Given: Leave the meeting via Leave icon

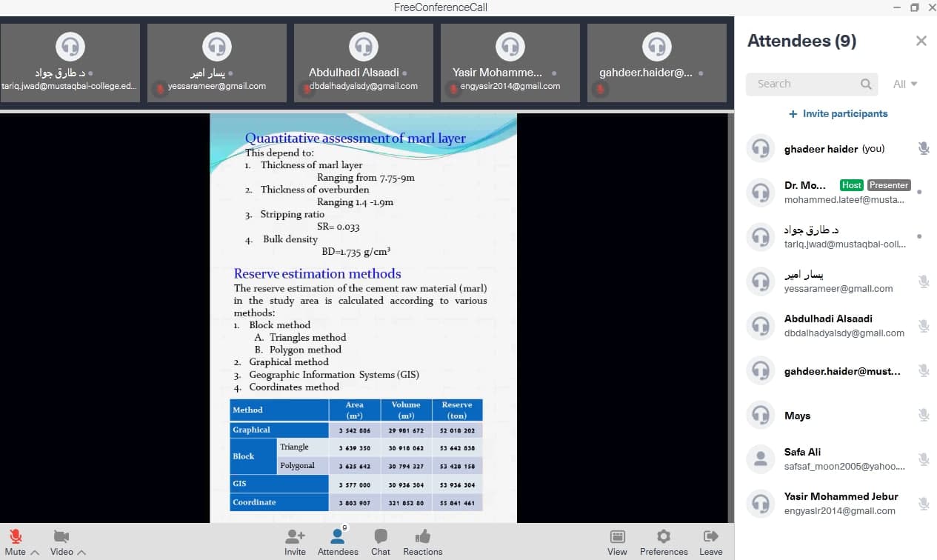Looking at the screenshot, I should click(x=710, y=536).
